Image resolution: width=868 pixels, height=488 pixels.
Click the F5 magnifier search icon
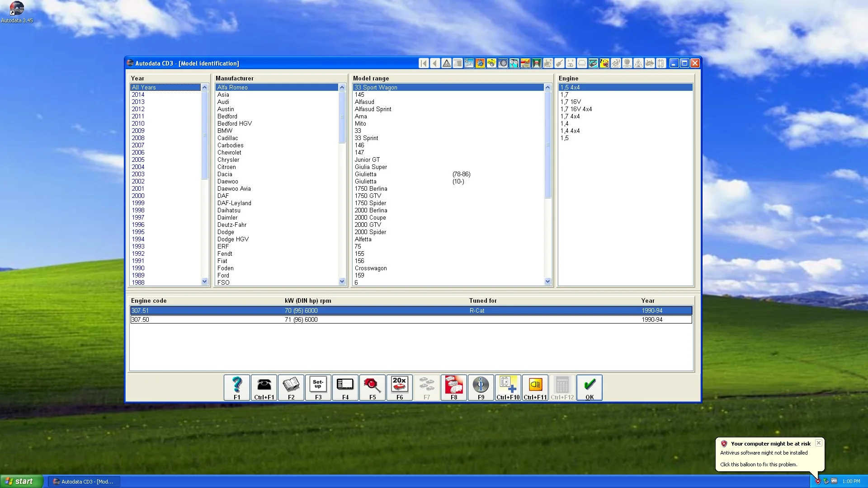(373, 387)
